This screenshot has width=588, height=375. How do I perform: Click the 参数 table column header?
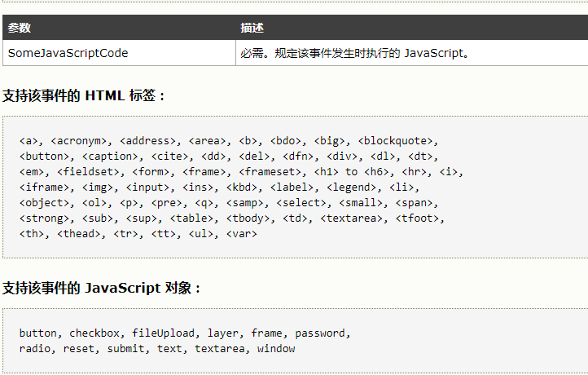click(20, 28)
